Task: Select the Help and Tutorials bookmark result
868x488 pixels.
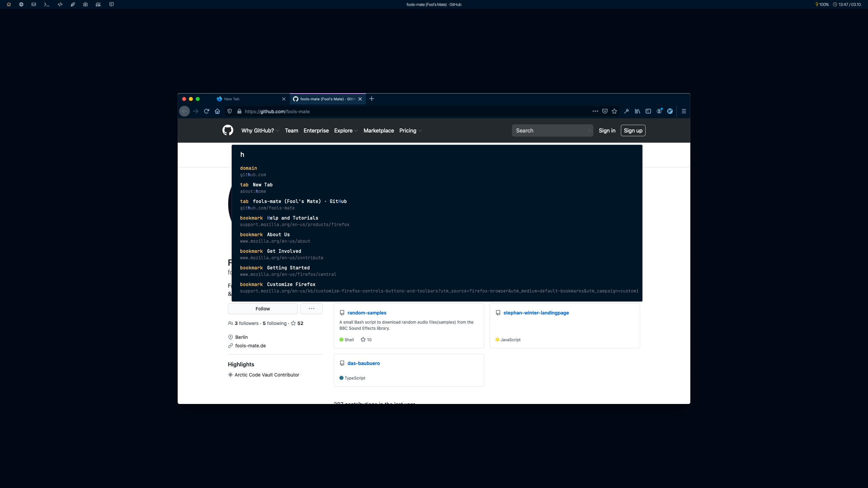Action: (x=292, y=218)
